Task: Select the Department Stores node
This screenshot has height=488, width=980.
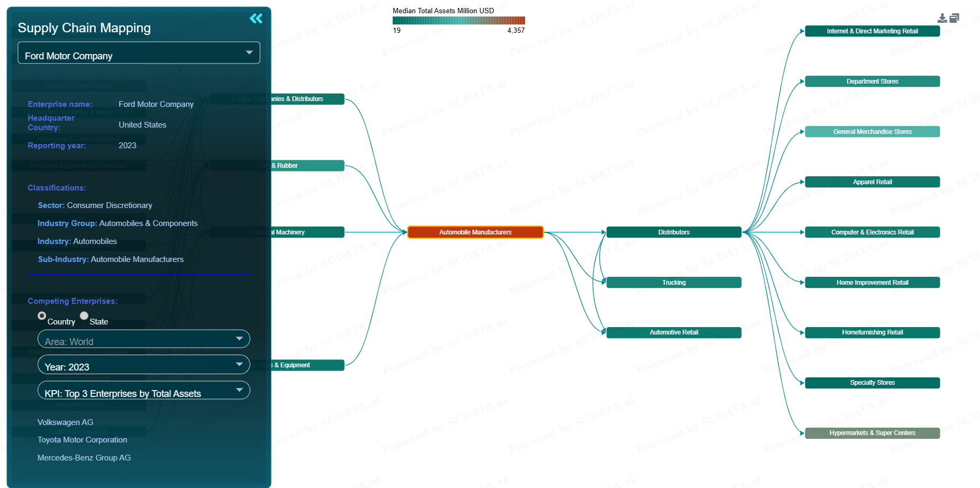Action: coord(872,82)
